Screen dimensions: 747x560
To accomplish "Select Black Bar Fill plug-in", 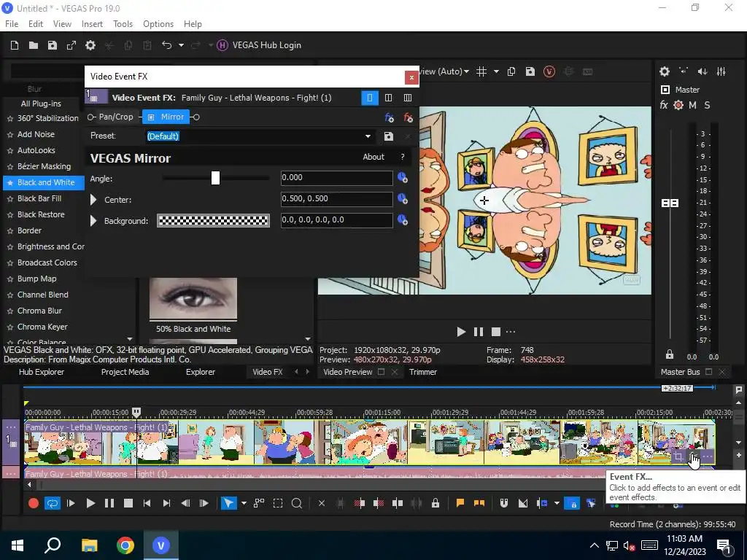I will (39, 198).
